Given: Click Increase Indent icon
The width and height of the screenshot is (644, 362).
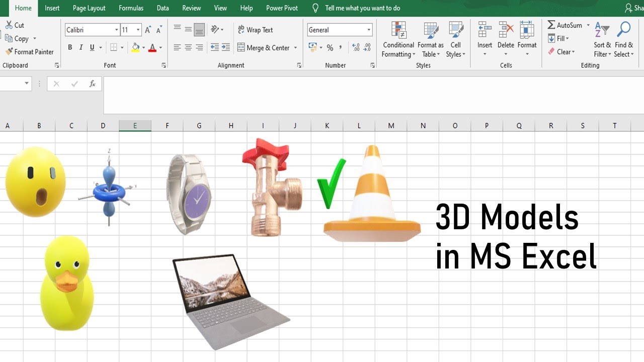Looking at the screenshot, I should (226, 48).
